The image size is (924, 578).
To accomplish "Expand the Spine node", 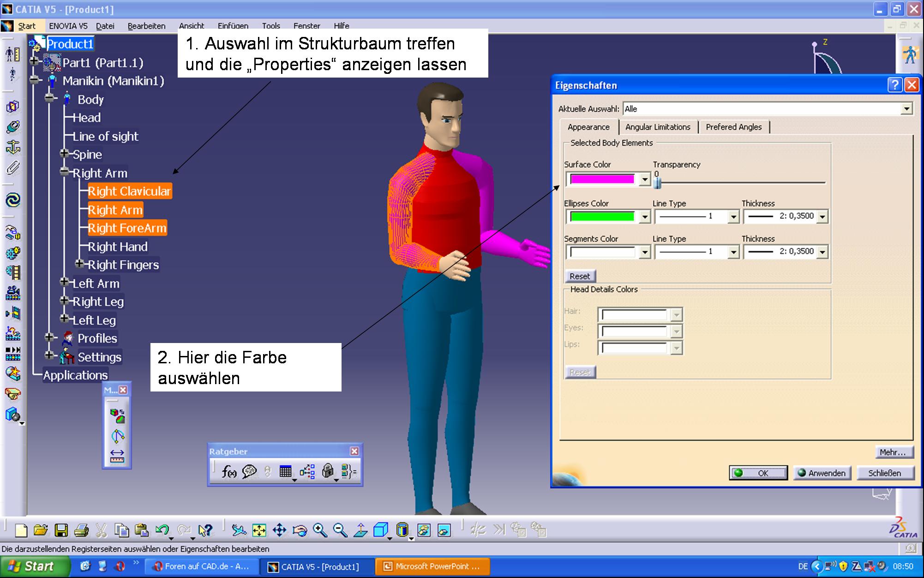I will tap(65, 153).
